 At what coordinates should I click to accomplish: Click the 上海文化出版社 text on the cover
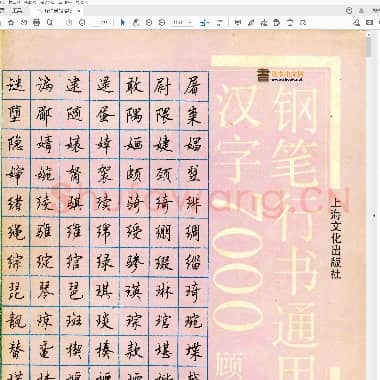click(336, 238)
